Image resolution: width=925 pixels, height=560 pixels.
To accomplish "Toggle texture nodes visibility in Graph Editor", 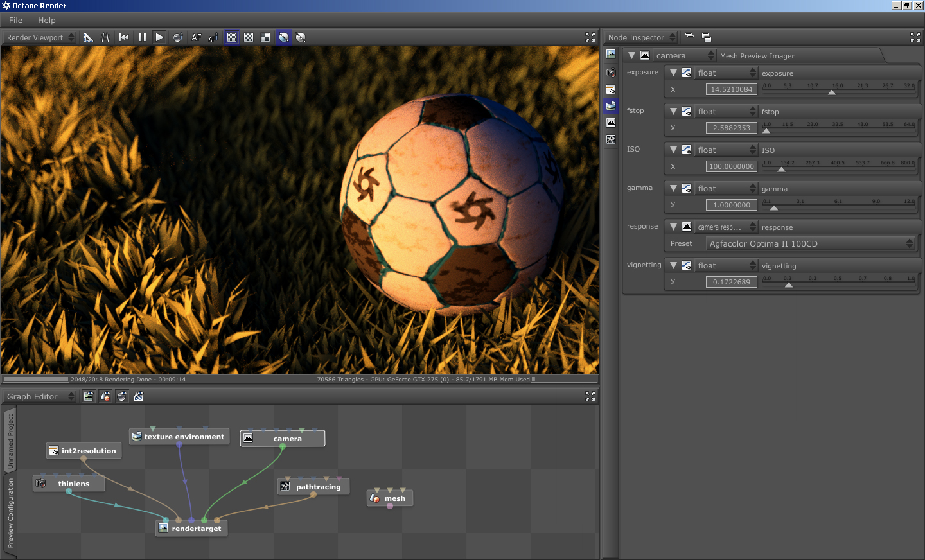I will pyautogui.click(x=139, y=396).
